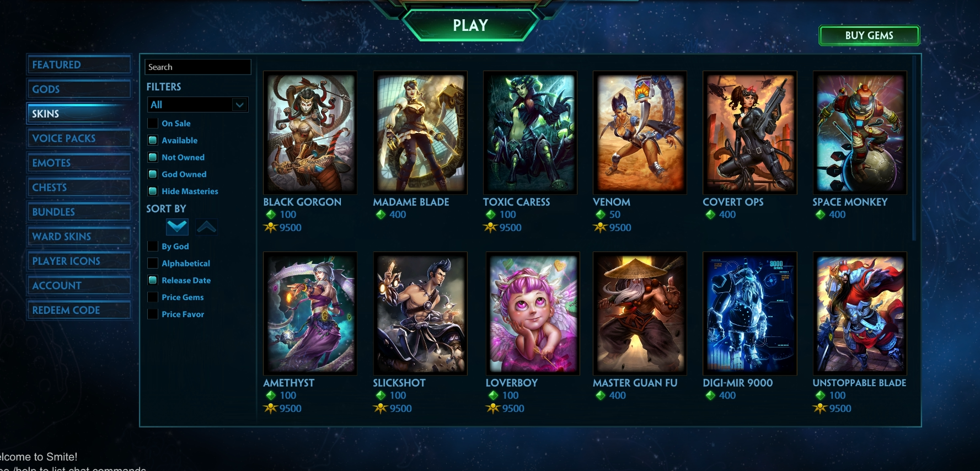Screen dimensions: 980x471
Task: Switch to the Voice Packs tab
Action: pos(79,138)
